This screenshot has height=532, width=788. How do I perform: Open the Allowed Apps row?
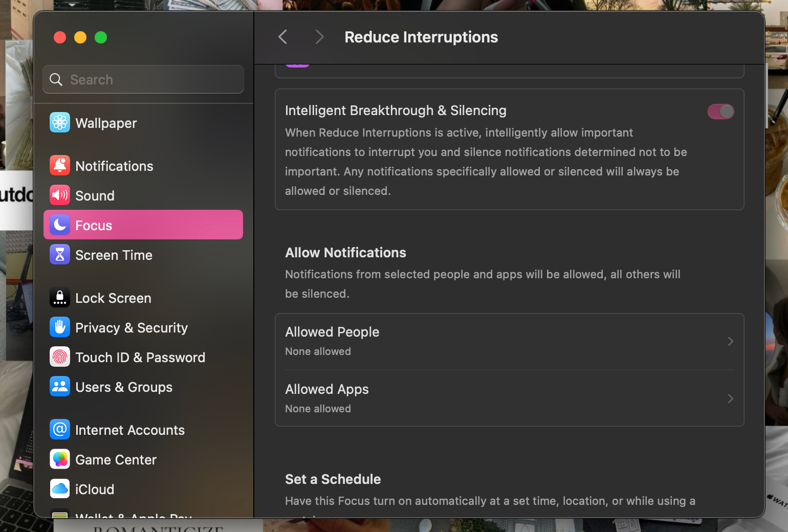point(509,398)
